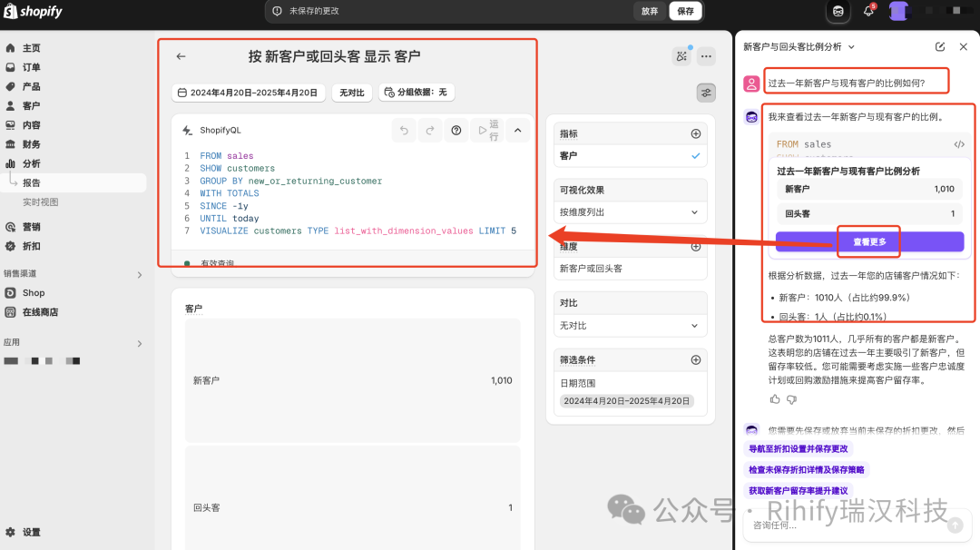The image size is (980, 550).
Task: Click the sparkle AI icon above report panel
Action: 681,56
